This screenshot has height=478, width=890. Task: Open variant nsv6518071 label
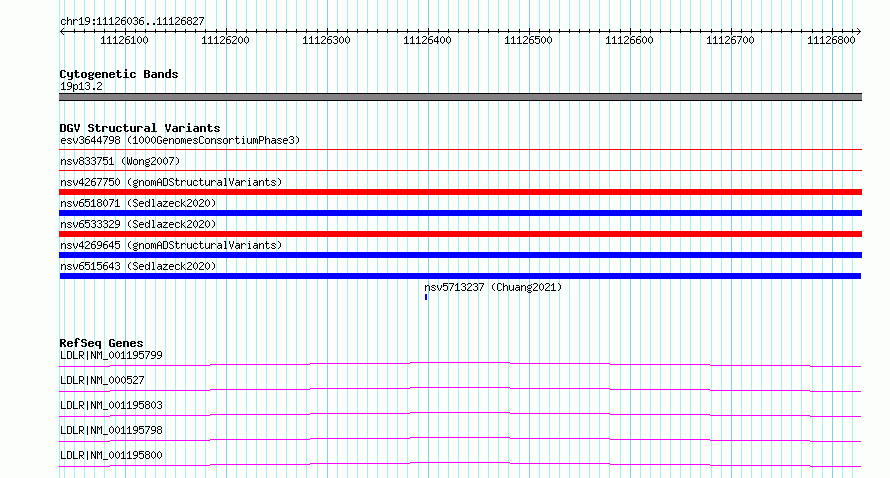click(x=138, y=203)
